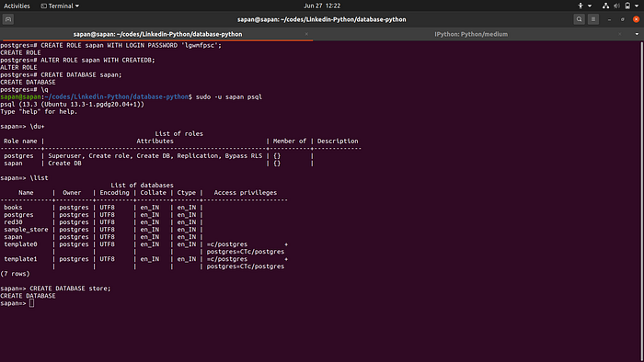Click the 'Encoding' column header
The height and width of the screenshot is (362, 644).
(114, 192)
